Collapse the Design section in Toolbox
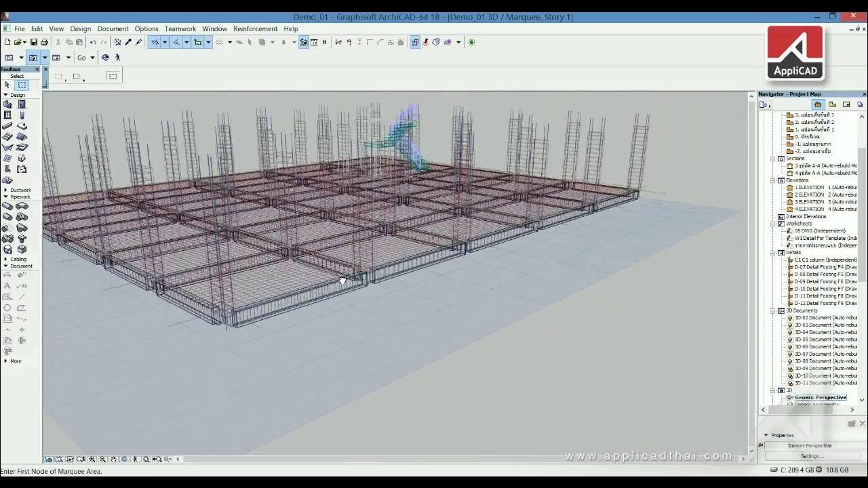 coord(6,95)
